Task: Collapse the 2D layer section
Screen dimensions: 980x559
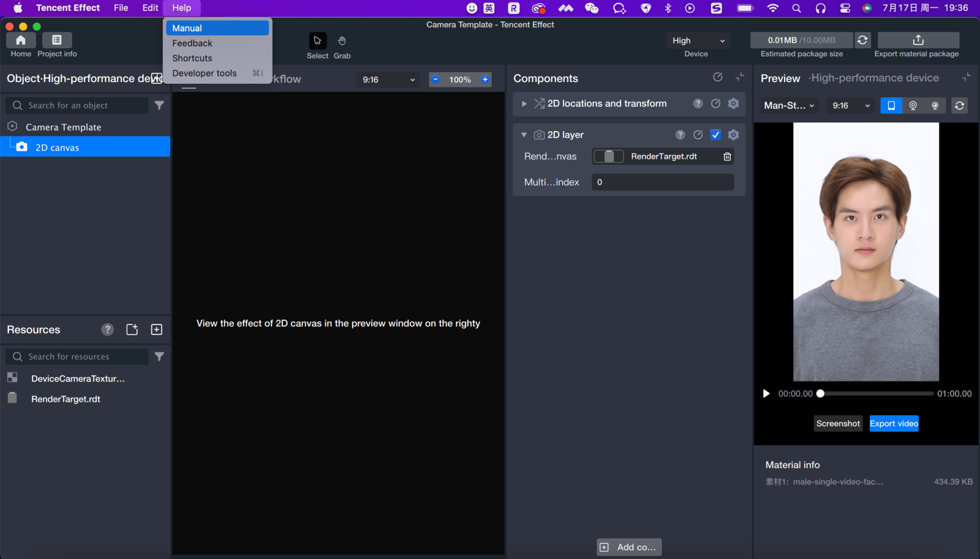Action: click(524, 135)
